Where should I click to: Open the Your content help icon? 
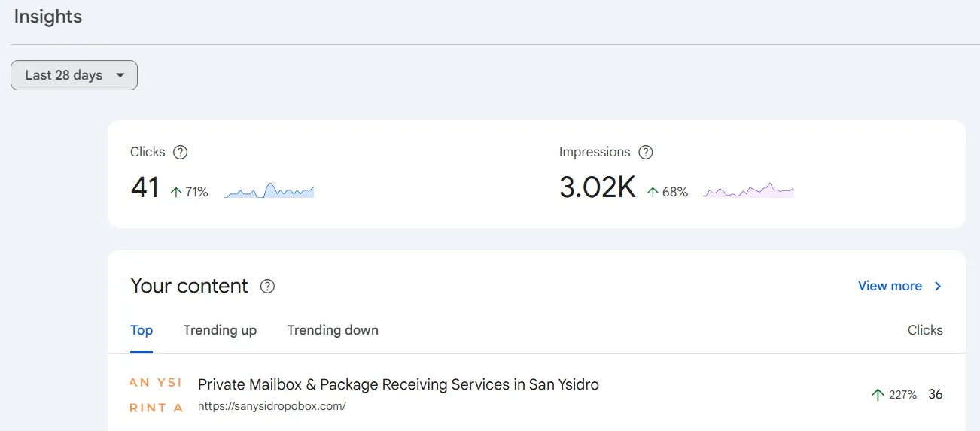(x=267, y=286)
